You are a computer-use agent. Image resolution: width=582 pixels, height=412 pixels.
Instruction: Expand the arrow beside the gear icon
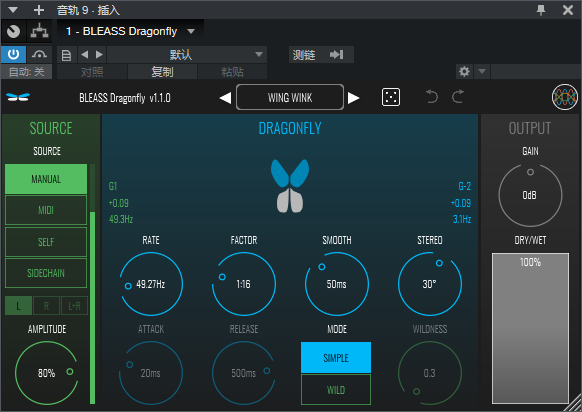[482, 71]
